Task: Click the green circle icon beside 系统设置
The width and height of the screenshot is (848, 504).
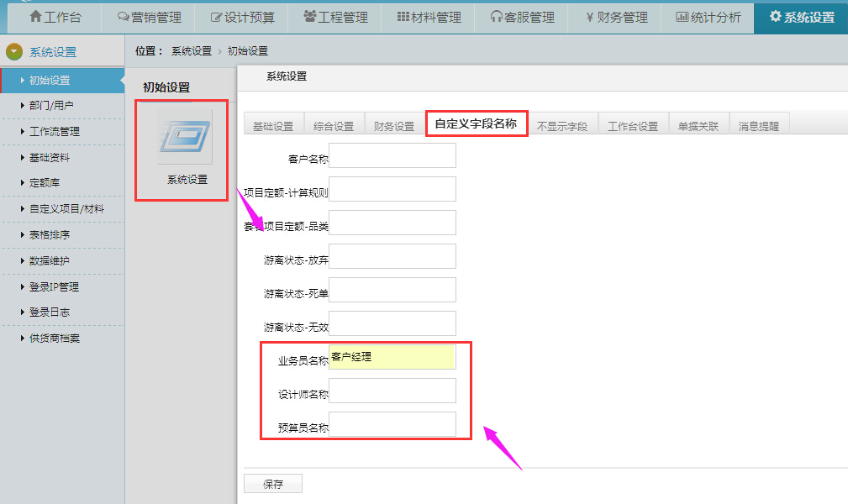Action: pyautogui.click(x=13, y=50)
